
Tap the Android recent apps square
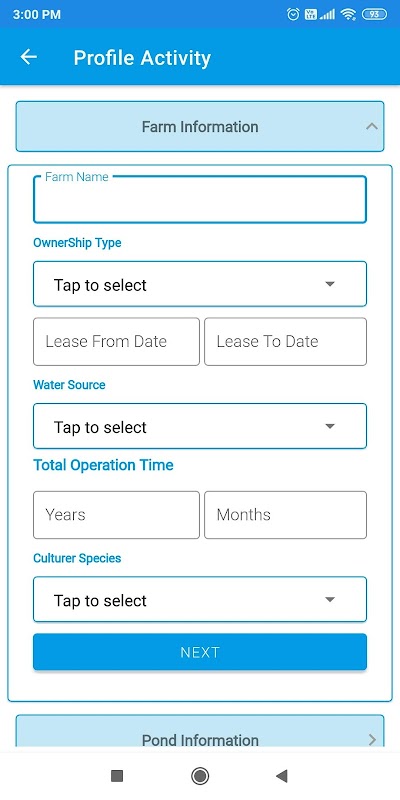[x=117, y=776]
